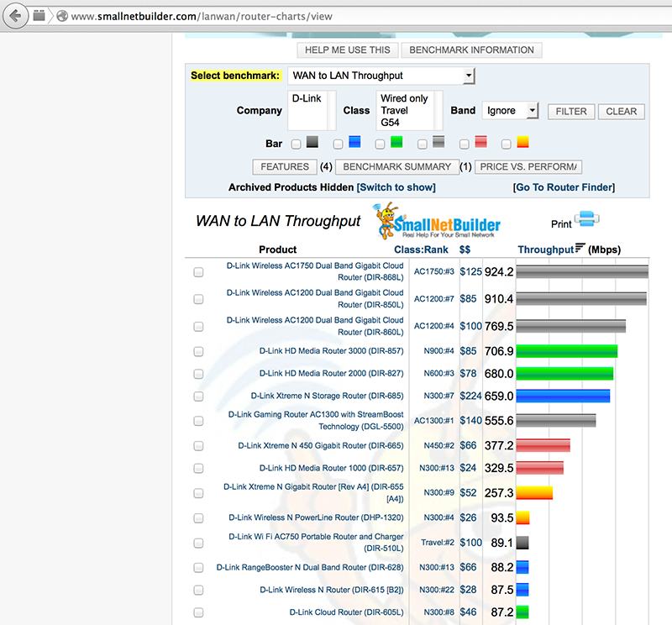Click the Throughput sort order icon

580,249
